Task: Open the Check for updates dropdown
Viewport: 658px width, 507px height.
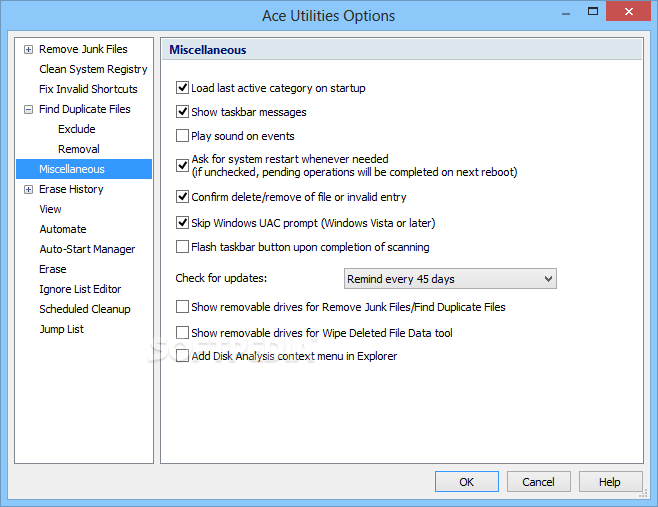Action: [450, 279]
